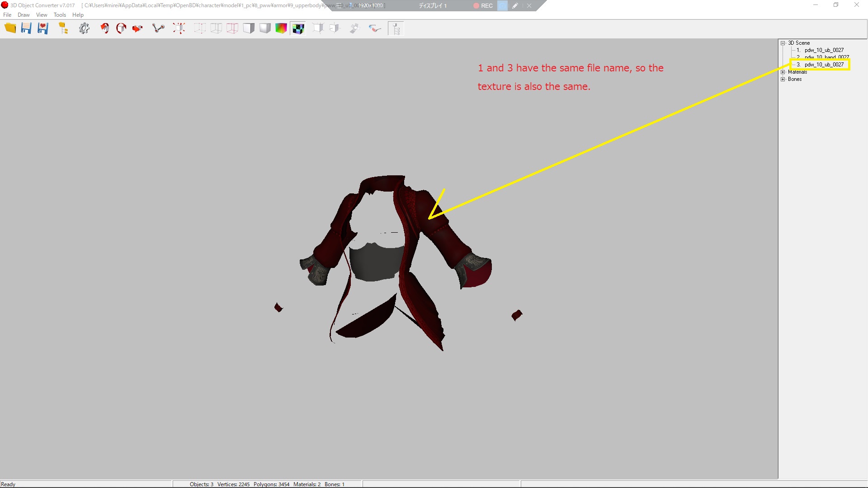Screen dimensions: 868x488
Task: Toggle the red wireframe cube display mode
Action: [x=232, y=28]
